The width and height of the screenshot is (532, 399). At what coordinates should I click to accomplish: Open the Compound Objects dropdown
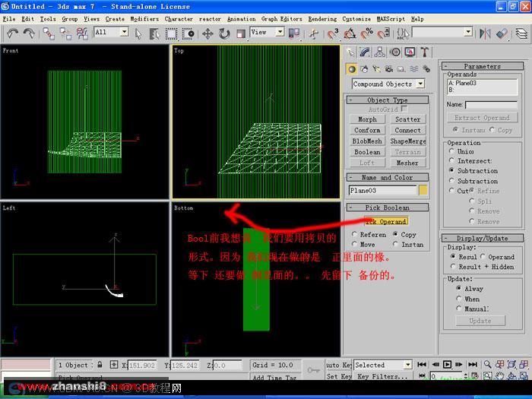pos(388,84)
